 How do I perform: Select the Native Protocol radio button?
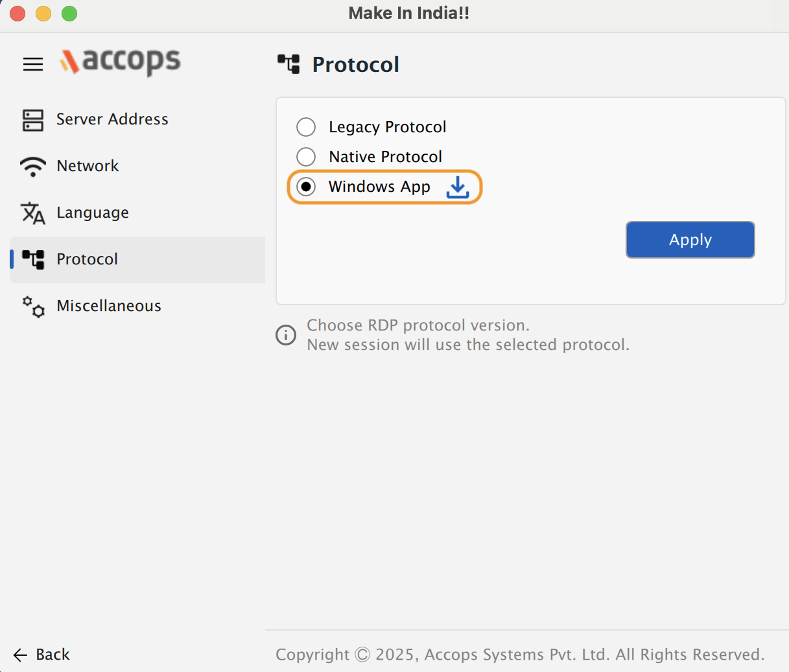[x=306, y=157]
